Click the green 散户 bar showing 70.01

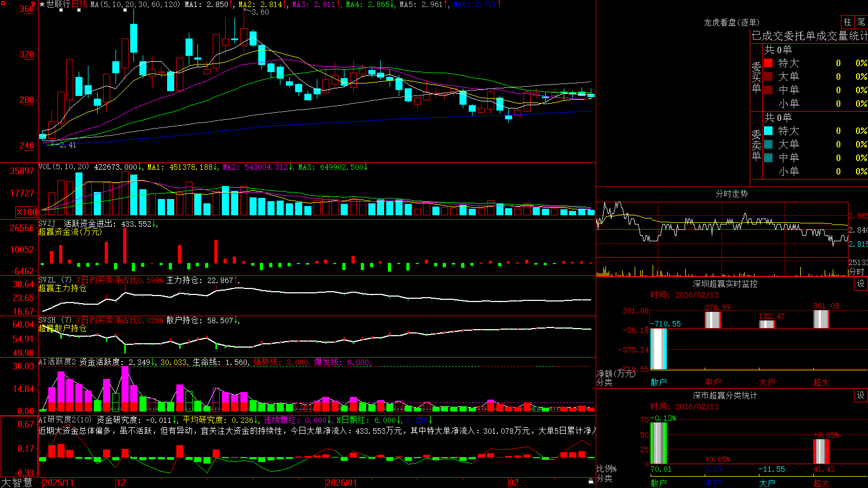point(659,443)
